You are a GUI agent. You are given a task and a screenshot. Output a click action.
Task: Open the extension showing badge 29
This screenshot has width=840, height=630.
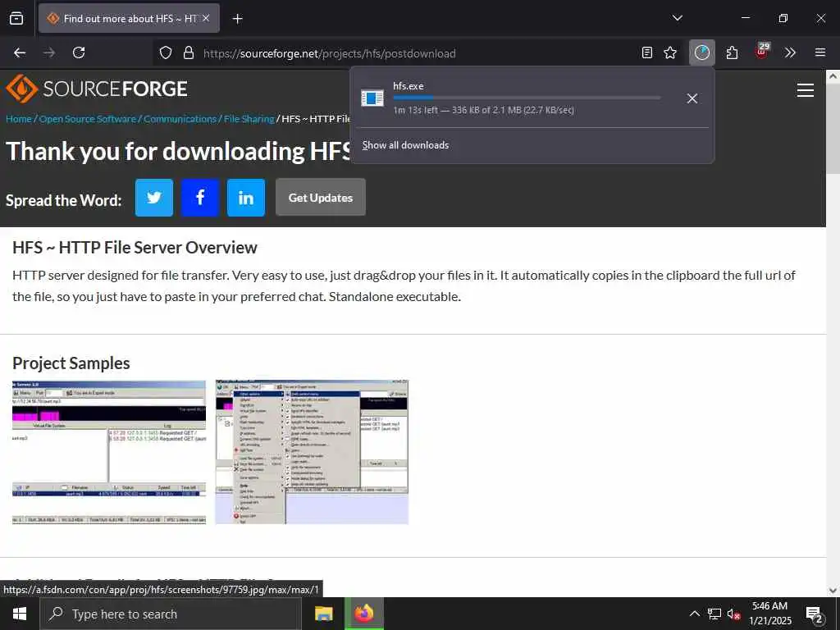click(x=761, y=52)
